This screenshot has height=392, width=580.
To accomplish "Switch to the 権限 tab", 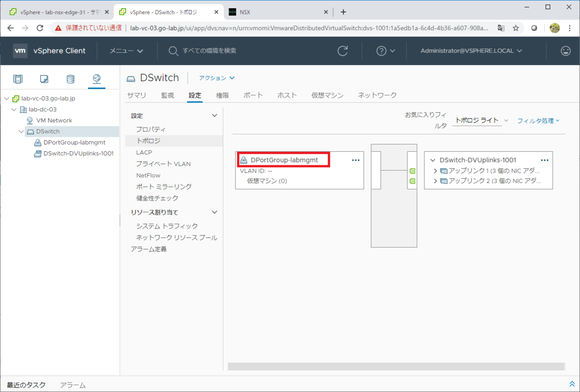I will point(222,95).
